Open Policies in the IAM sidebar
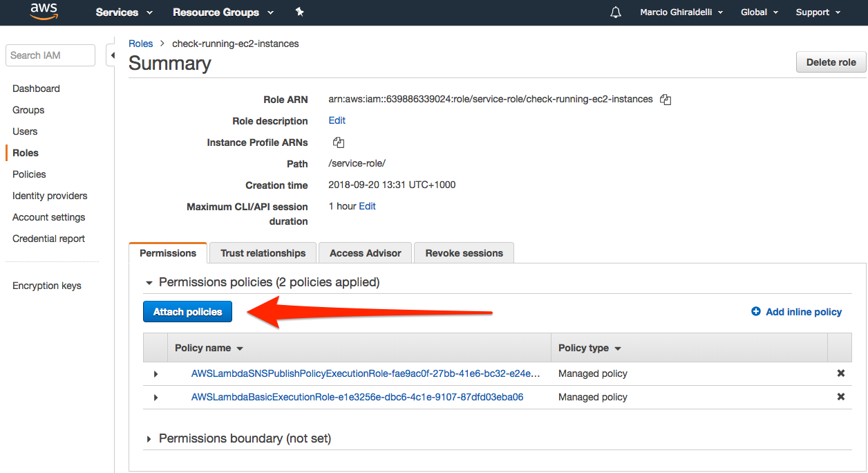 click(29, 174)
